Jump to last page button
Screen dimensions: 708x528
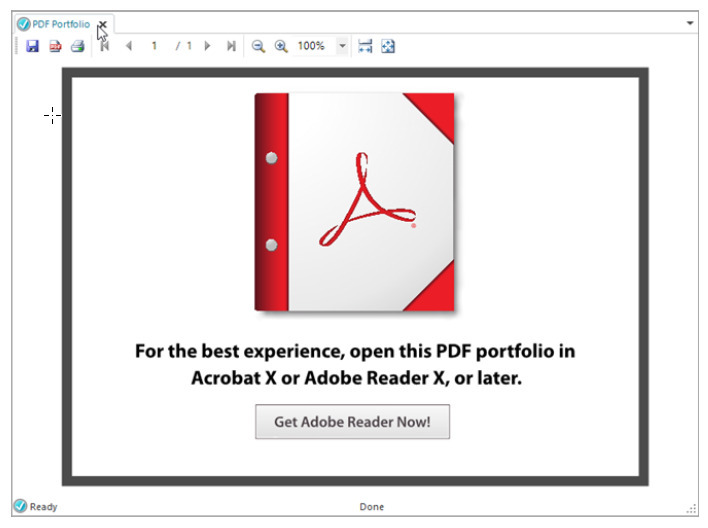tap(231, 46)
